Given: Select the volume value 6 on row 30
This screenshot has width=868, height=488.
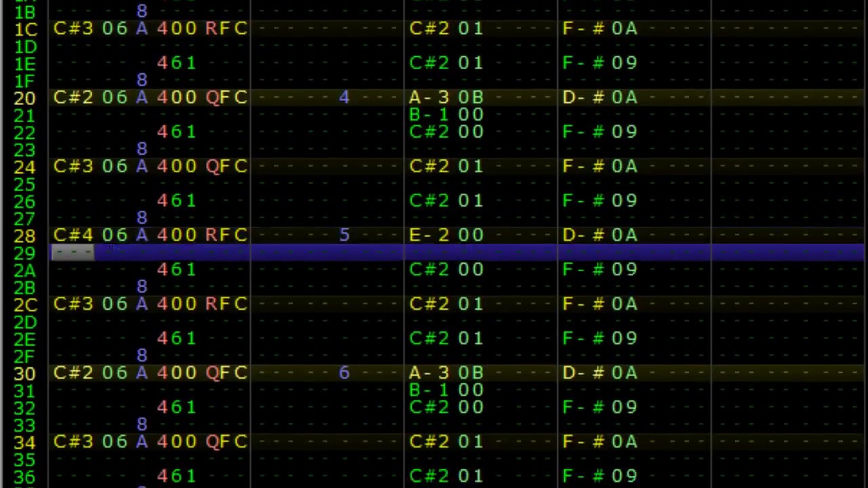Looking at the screenshot, I should (344, 373).
